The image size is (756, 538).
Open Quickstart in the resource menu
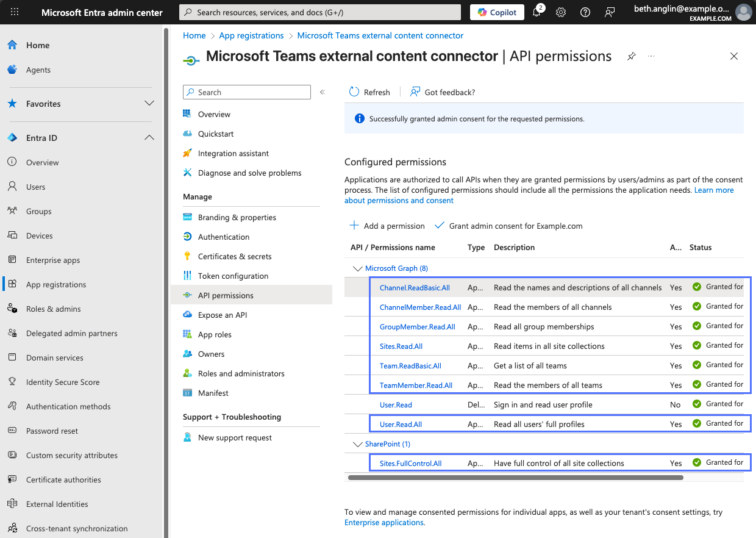point(216,134)
